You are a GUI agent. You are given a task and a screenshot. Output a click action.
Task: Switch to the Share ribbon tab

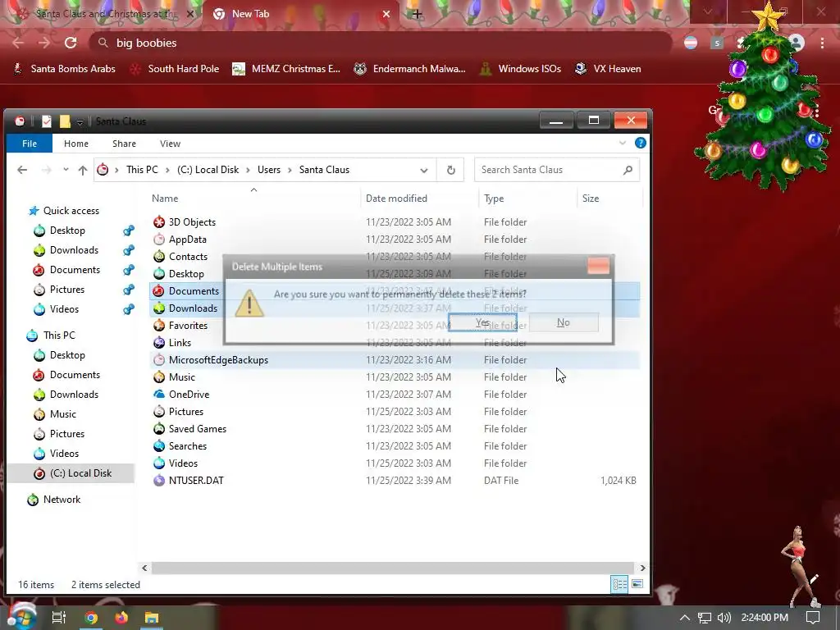(125, 144)
